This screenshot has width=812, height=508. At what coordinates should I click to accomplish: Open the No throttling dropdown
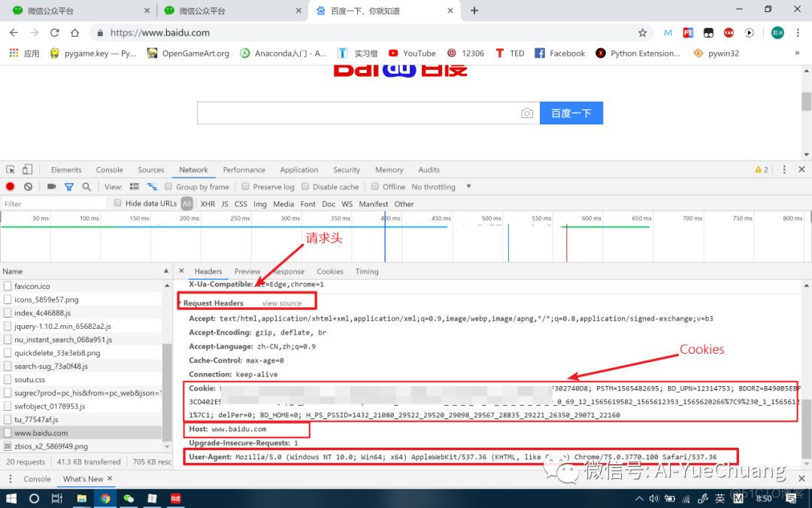(442, 187)
